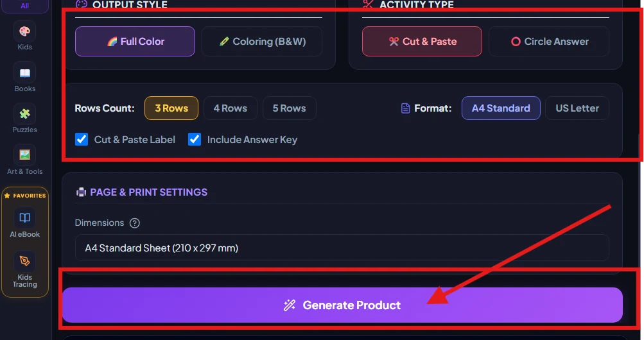Open Art & Tools picture icon
The image size is (644, 340).
point(24,155)
